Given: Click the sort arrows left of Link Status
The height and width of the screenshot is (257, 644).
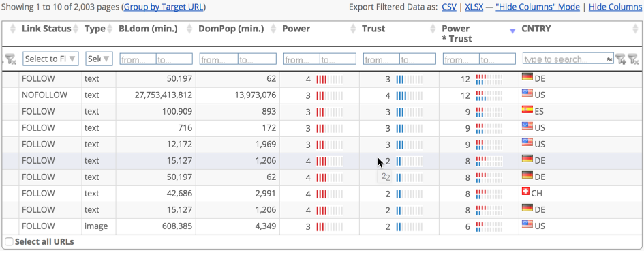Looking at the screenshot, I should [x=13, y=29].
